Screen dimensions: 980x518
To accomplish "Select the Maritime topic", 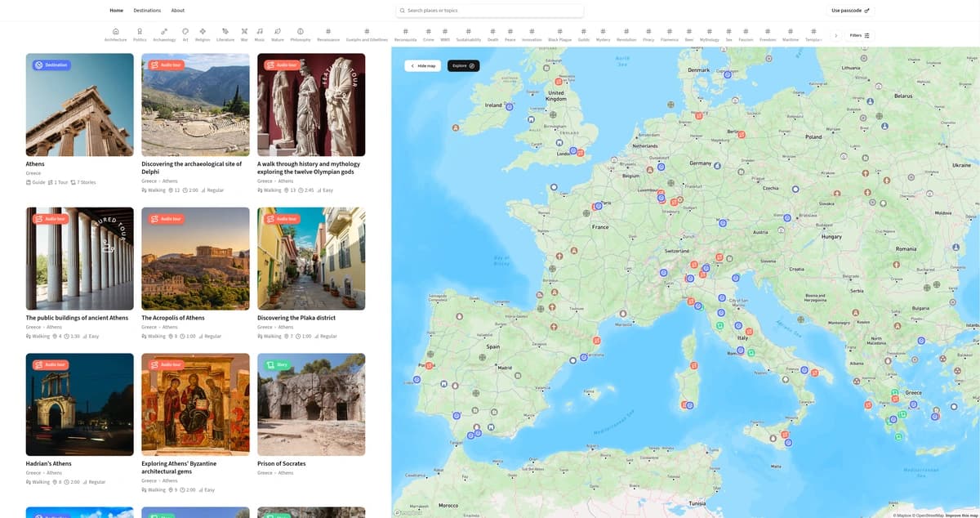I will [791, 34].
